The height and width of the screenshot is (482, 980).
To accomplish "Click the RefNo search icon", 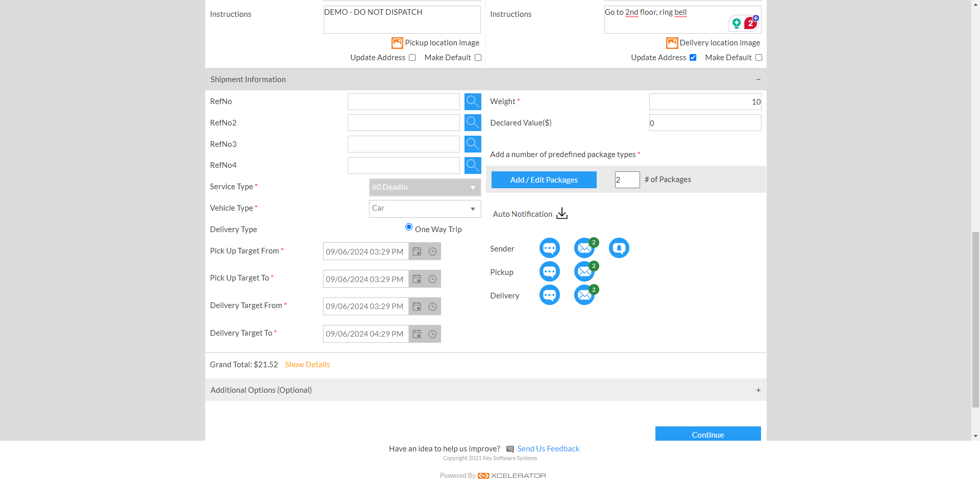I will pos(473,102).
